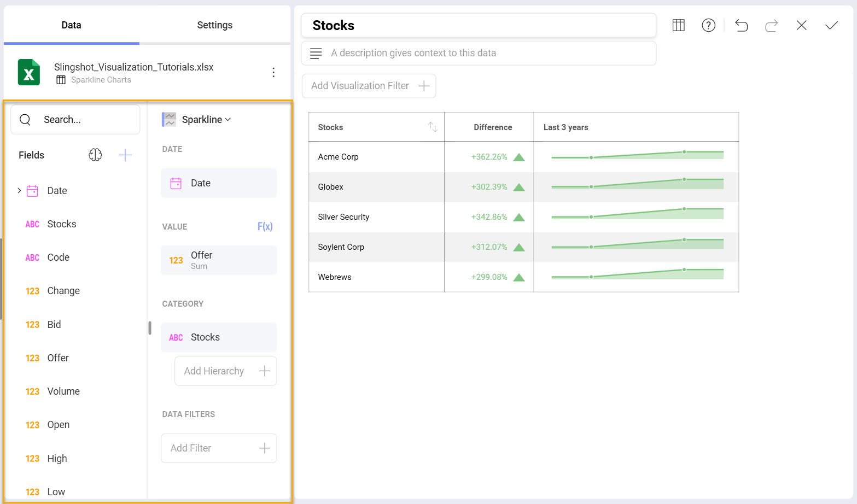The width and height of the screenshot is (857, 504).
Task: Open the data source three-dot menu
Action: [x=273, y=72]
